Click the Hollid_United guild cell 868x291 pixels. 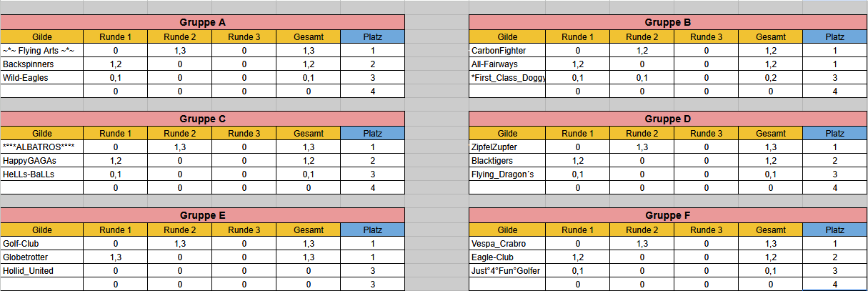click(x=41, y=270)
